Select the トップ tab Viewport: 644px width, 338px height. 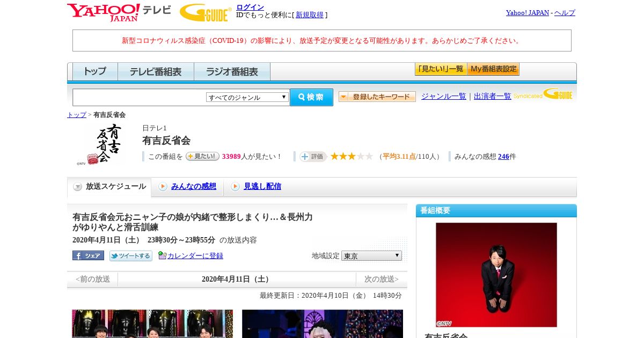point(95,71)
